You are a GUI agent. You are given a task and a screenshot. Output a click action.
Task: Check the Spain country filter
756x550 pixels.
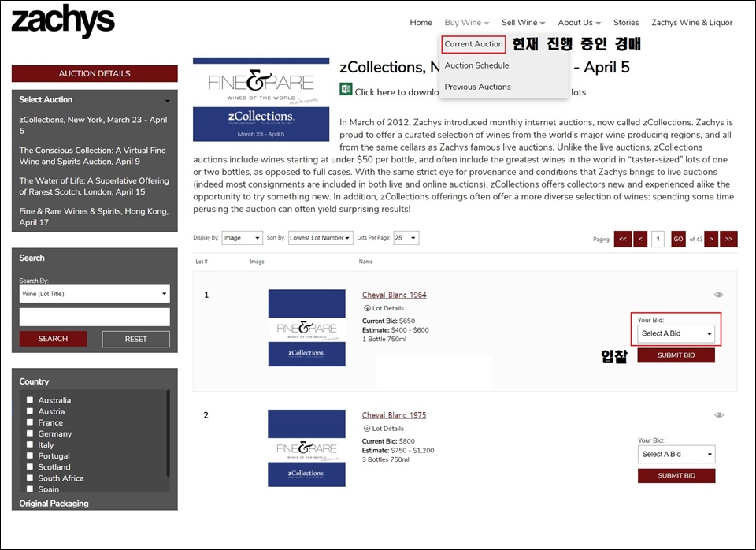coord(30,489)
